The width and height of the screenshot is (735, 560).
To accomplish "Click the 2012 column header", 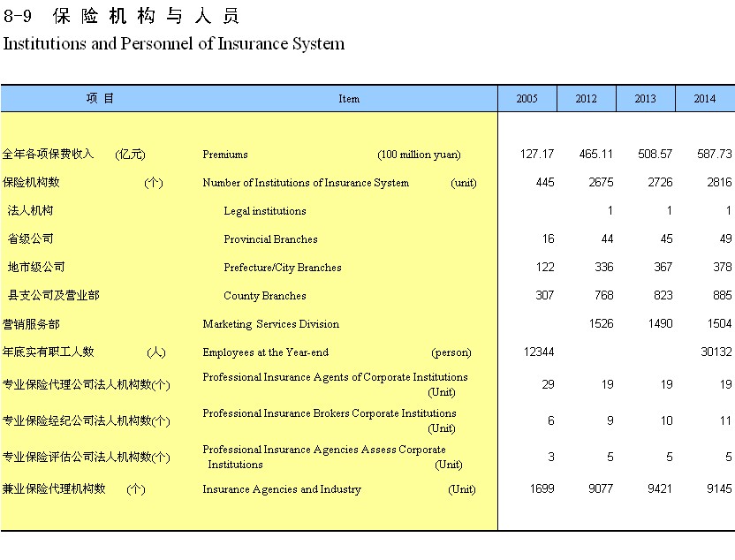I will click(586, 99).
